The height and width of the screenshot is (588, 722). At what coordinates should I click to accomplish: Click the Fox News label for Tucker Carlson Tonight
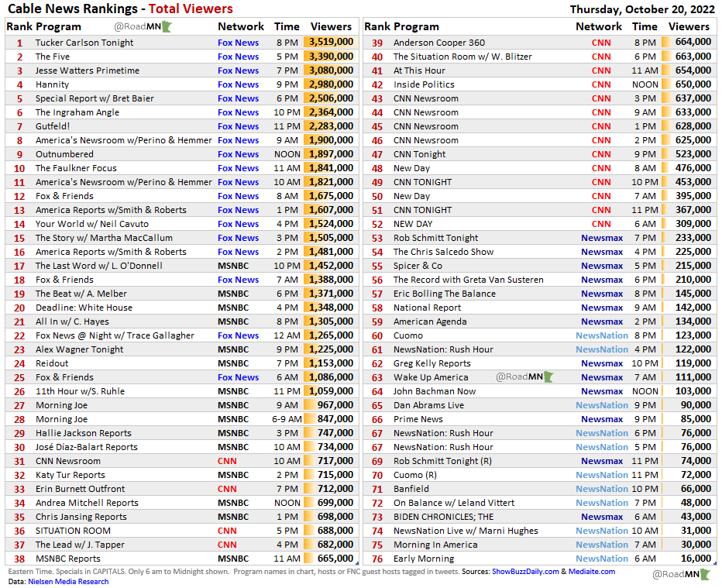coord(238,43)
